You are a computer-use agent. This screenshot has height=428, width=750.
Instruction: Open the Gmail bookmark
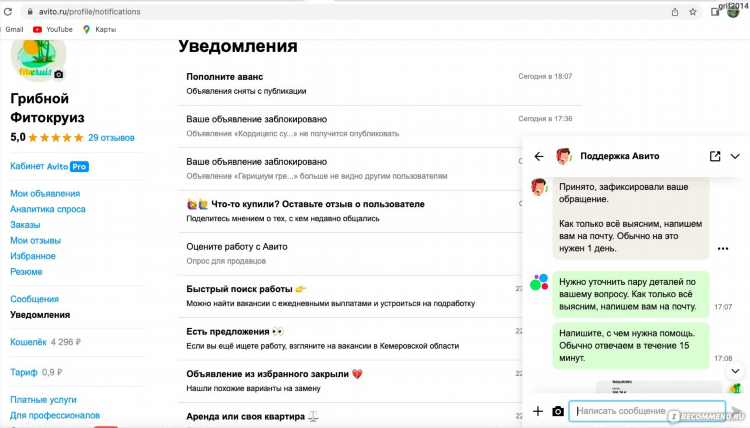coord(14,30)
